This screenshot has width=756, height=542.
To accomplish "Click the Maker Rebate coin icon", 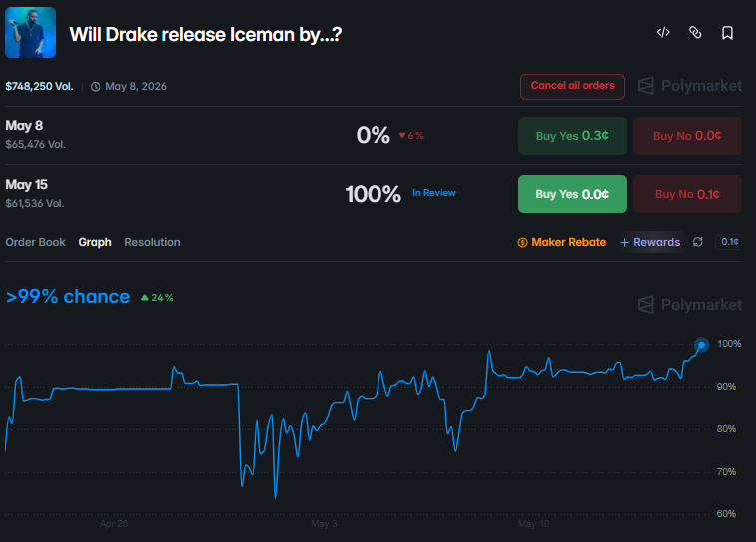I will point(522,242).
